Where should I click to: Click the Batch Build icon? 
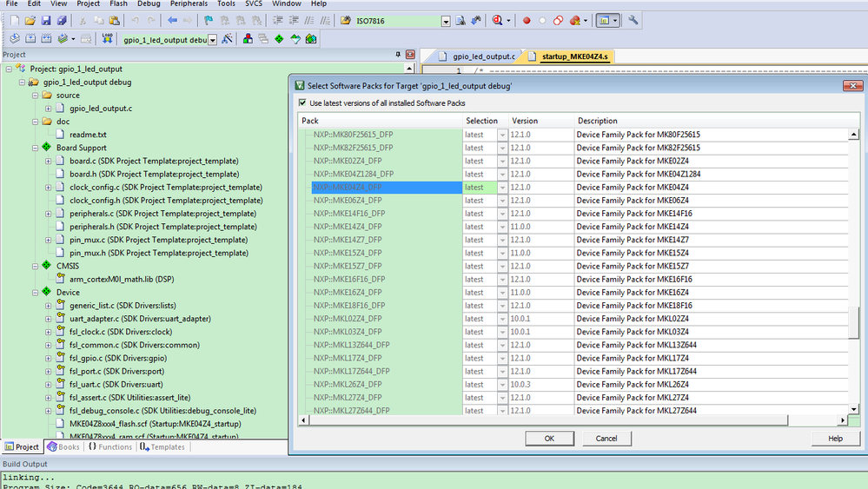63,39
